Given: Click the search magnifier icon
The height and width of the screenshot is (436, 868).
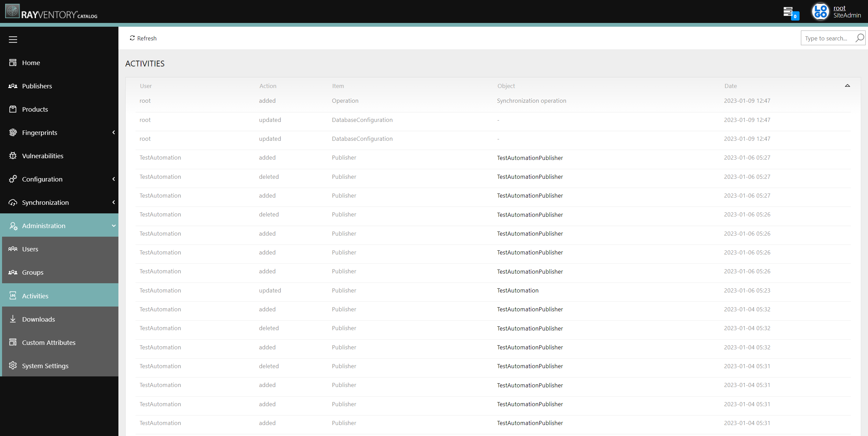Looking at the screenshot, I should coord(859,38).
